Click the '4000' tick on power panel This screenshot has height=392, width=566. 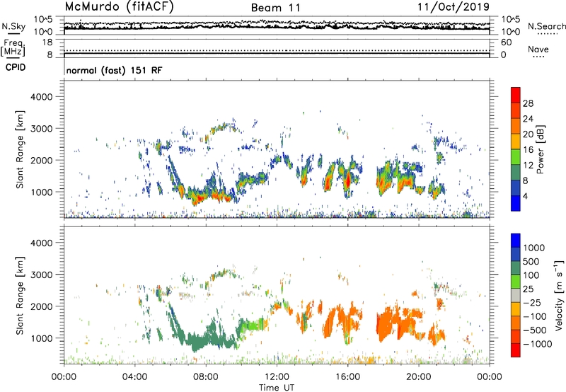pyautogui.click(x=42, y=97)
